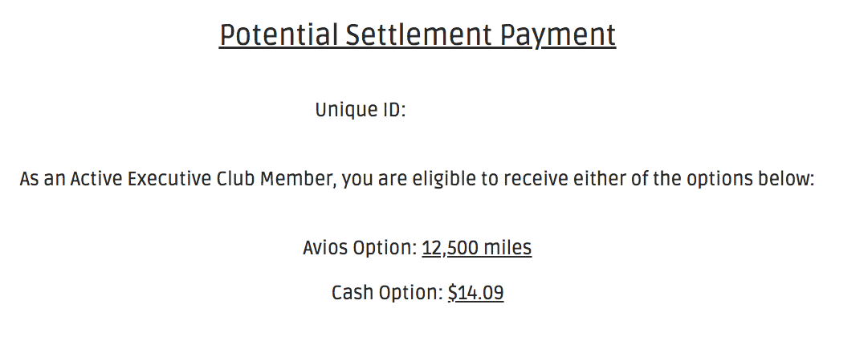Click the word Cash
The width and height of the screenshot is (868, 337).
tap(352, 293)
